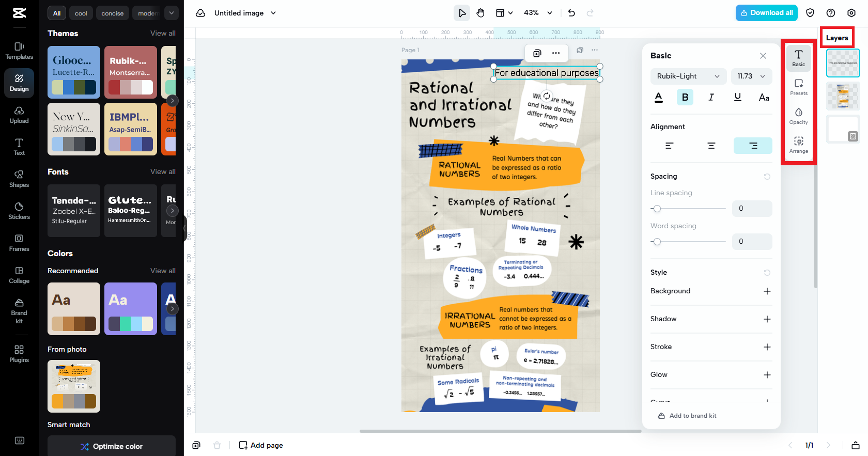Screen dimensions: 868x456
Task: Open the Shapes panel
Action: pyautogui.click(x=19, y=178)
